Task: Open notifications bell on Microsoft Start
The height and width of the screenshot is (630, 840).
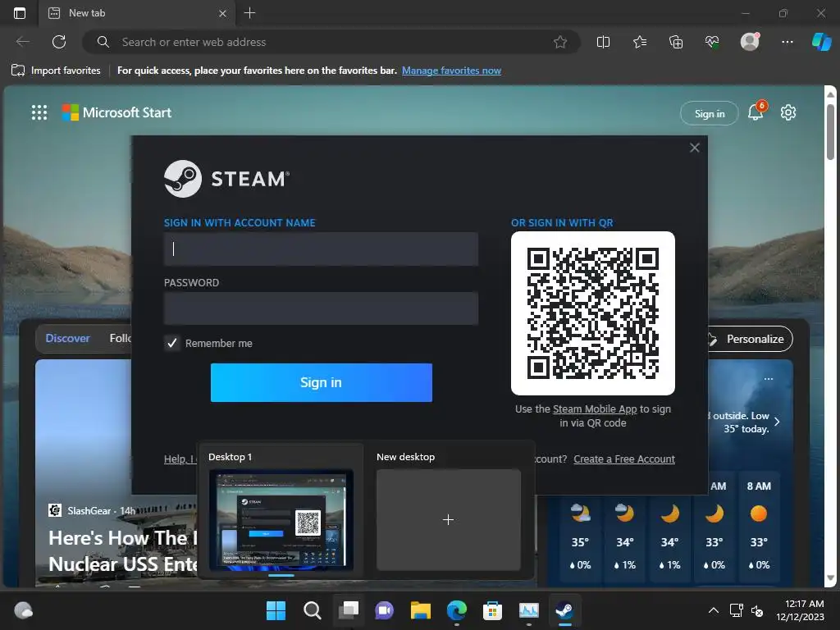Action: (756, 112)
